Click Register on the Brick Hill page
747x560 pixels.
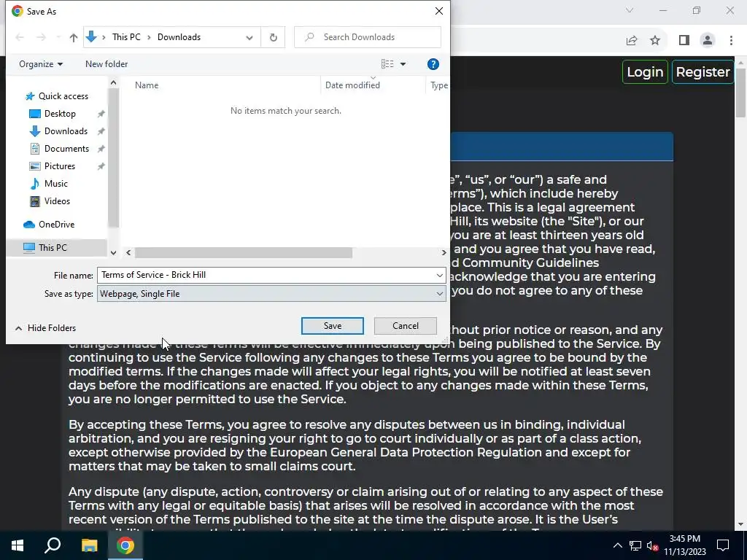(x=703, y=72)
